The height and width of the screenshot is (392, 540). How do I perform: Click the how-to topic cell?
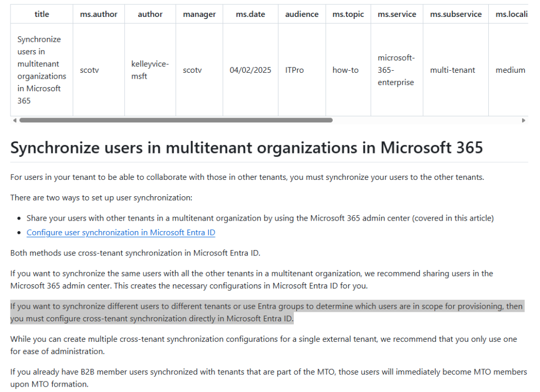[x=345, y=70]
